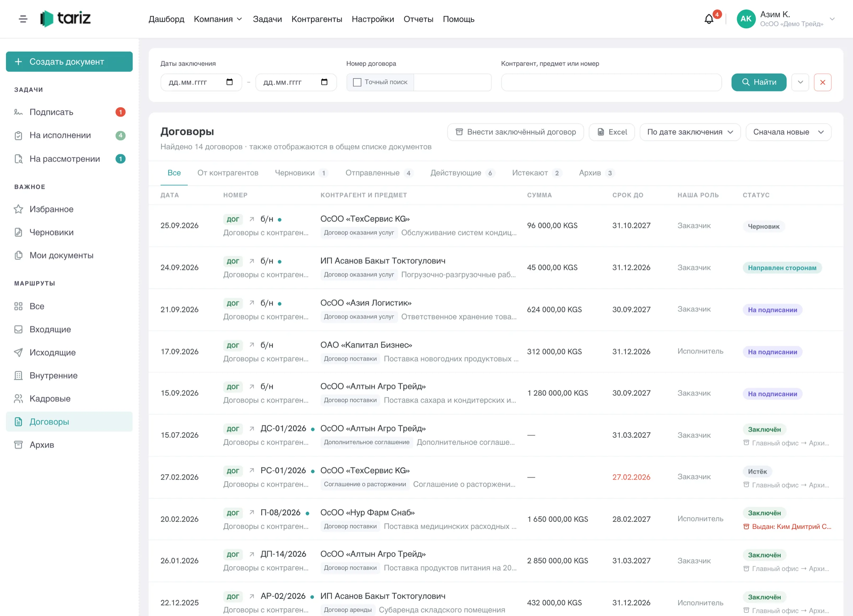This screenshot has width=853, height=616.
Task: Open the По дате заключения sort dropdown
Action: (x=690, y=132)
